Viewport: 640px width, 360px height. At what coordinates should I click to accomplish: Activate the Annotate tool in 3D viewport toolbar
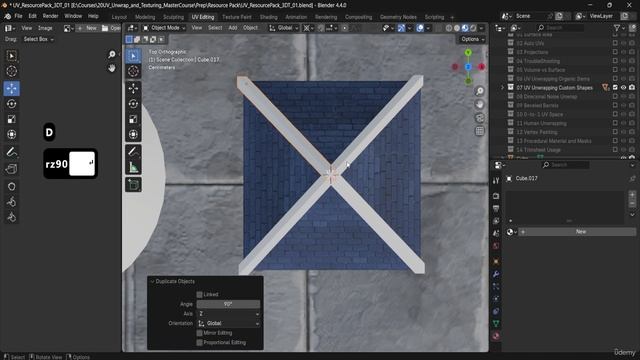(133, 151)
